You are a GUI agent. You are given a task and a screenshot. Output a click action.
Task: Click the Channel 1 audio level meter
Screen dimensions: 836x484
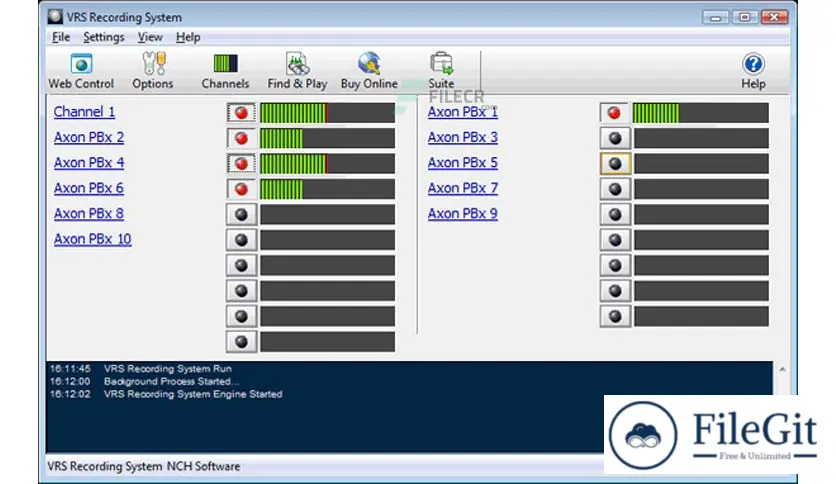pyautogui.click(x=327, y=113)
